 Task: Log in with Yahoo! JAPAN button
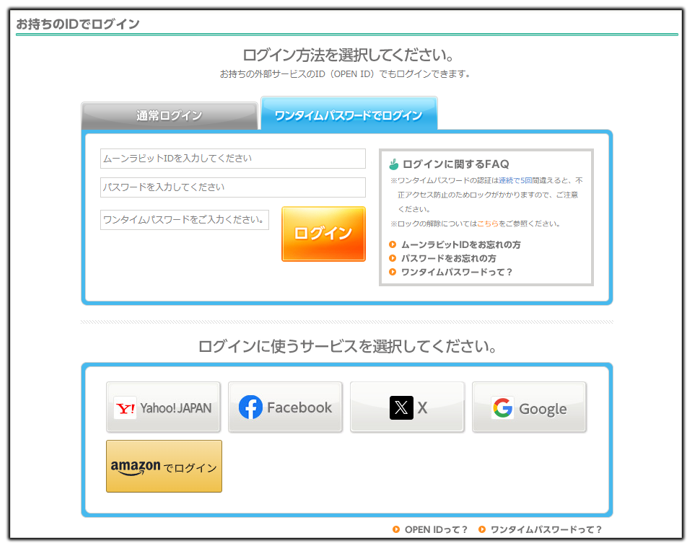pos(163,407)
